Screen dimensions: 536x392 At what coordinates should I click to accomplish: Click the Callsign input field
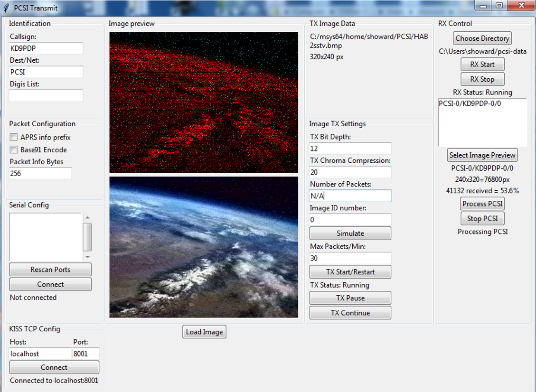click(x=46, y=48)
